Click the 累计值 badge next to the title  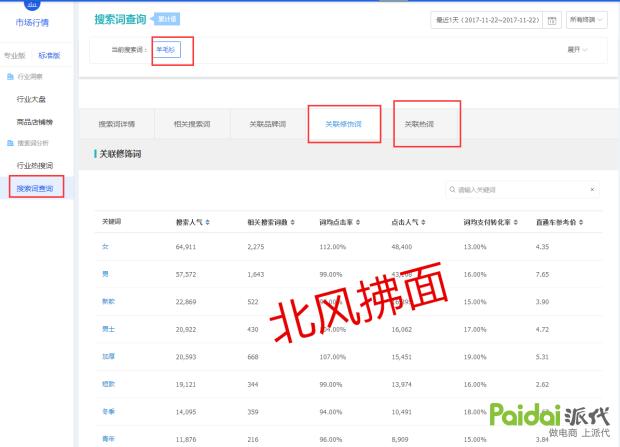click(x=167, y=19)
